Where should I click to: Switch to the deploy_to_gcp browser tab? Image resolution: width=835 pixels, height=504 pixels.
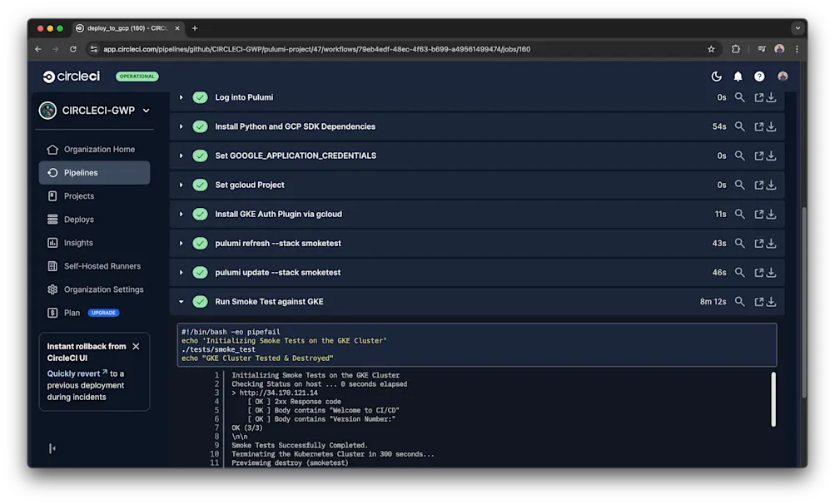[x=125, y=27]
